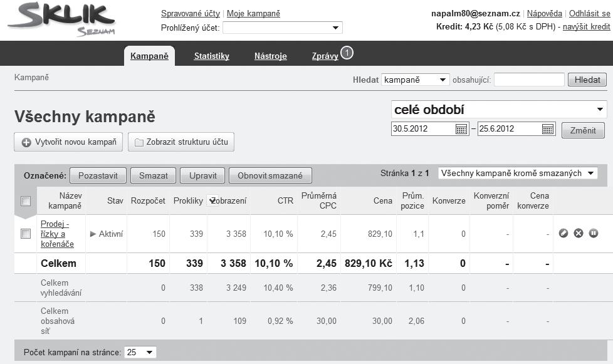Click the sort arrow beside Zobrazení header
This screenshot has width=613, height=364.
pyautogui.click(x=212, y=200)
